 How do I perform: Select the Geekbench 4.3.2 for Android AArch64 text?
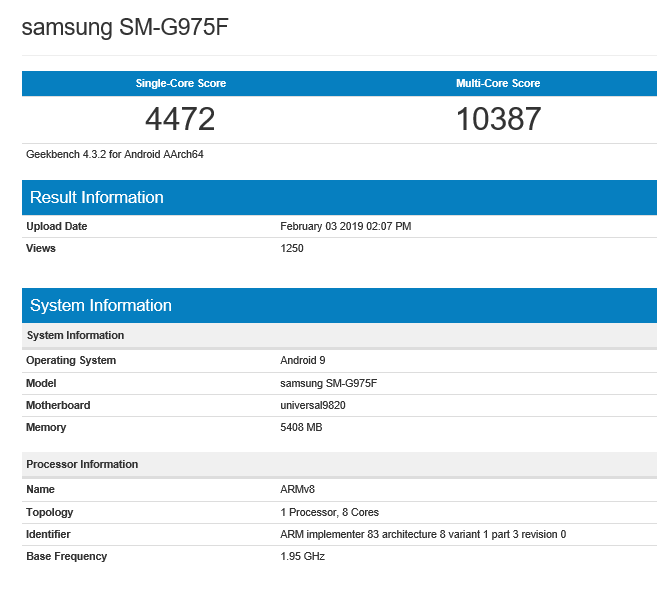[115, 154]
